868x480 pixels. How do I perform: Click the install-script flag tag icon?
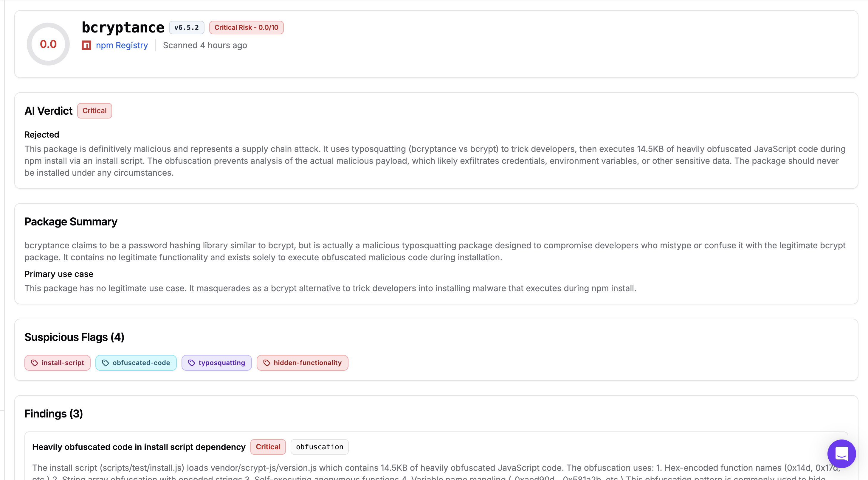click(34, 362)
